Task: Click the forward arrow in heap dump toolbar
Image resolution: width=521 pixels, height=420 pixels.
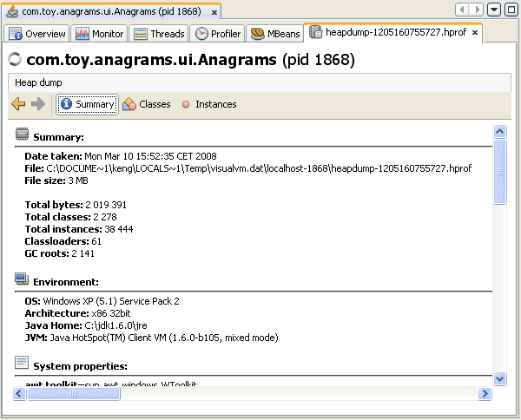Action: coord(37,104)
